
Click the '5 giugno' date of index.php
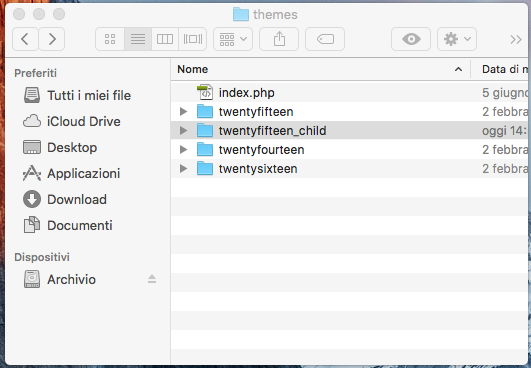[505, 93]
